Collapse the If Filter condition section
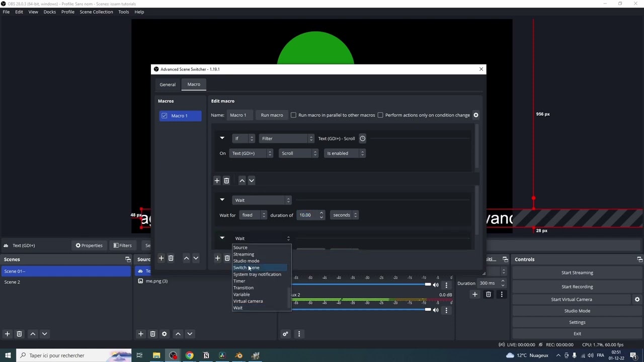Viewport: 644px width, 362px height. (222, 138)
